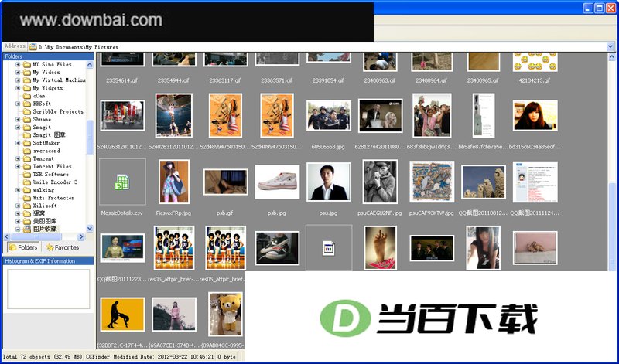Expand the My Widgets tree node
Viewport: 619px width, 364px height.
point(18,88)
